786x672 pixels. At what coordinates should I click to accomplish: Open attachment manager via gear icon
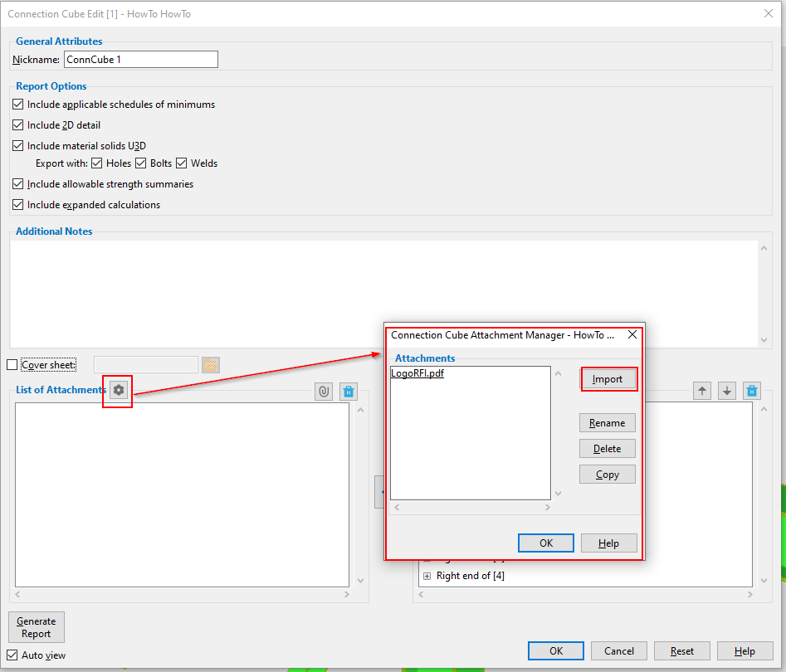pos(119,390)
